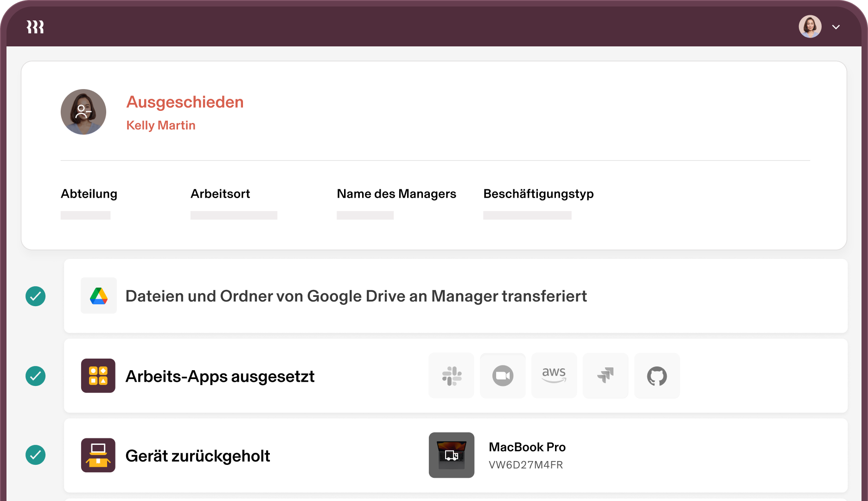Click the Ausgeschieden status heading

pos(185,102)
